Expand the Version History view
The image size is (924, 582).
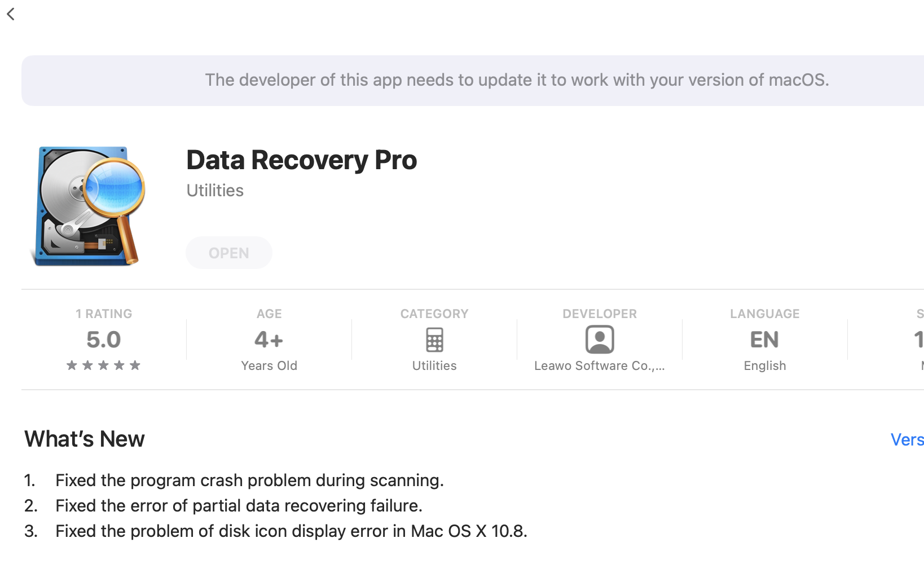click(907, 439)
